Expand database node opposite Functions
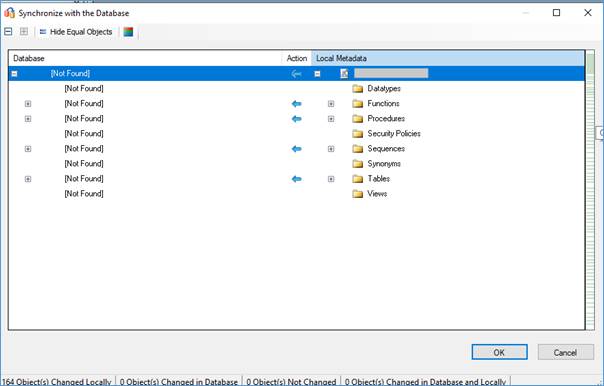The width and height of the screenshot is (604, 386). click(28, 104)
